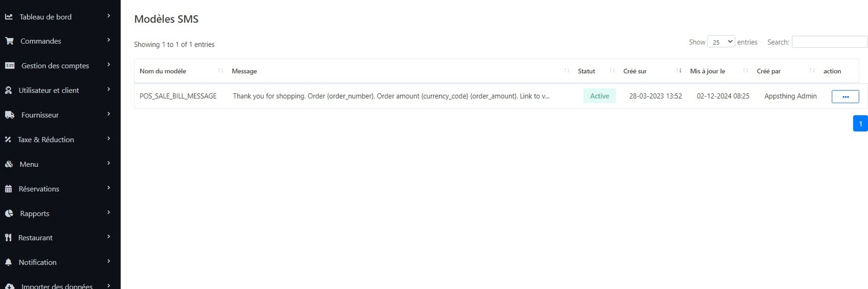Screen dimensions: 868x289
Task: Click the Tableau de bord chart icon
Action: pos(9,17)
